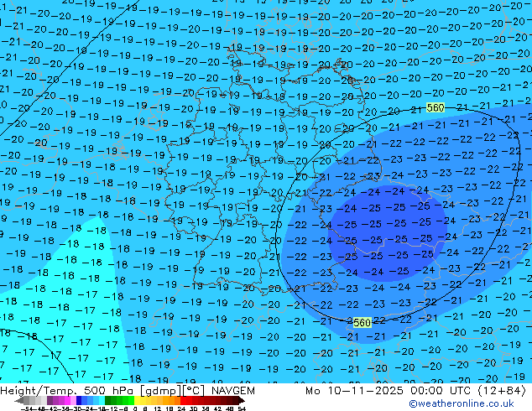Click the '[gdmp]' unit label

point(159,391)
